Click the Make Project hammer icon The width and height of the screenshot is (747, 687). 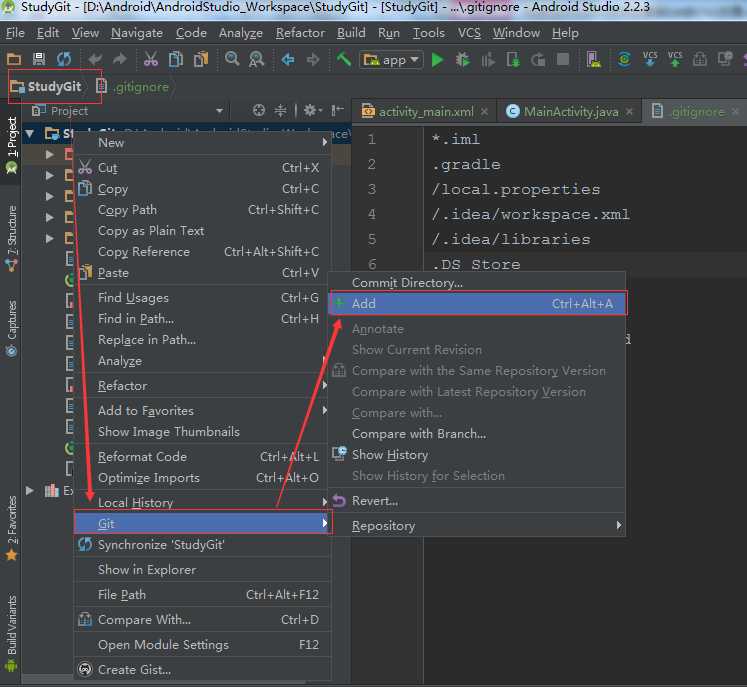(343, 60)
